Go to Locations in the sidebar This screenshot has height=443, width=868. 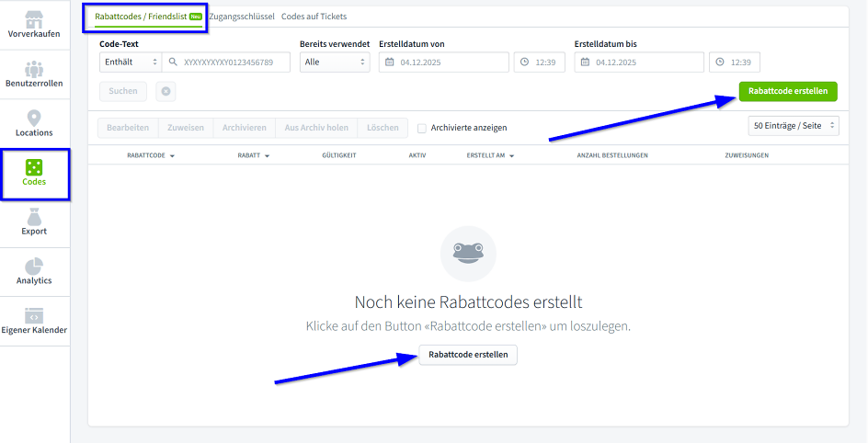tap(34, 124)
